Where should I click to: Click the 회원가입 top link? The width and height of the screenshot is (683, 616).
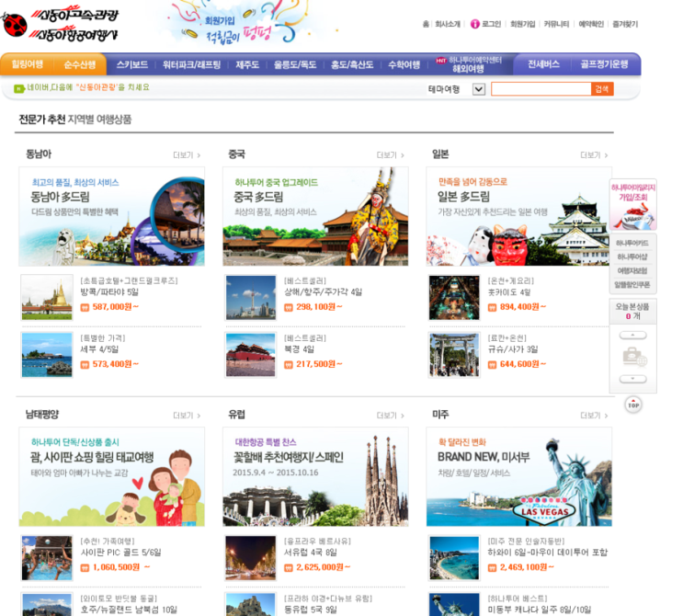click(523, 25)
